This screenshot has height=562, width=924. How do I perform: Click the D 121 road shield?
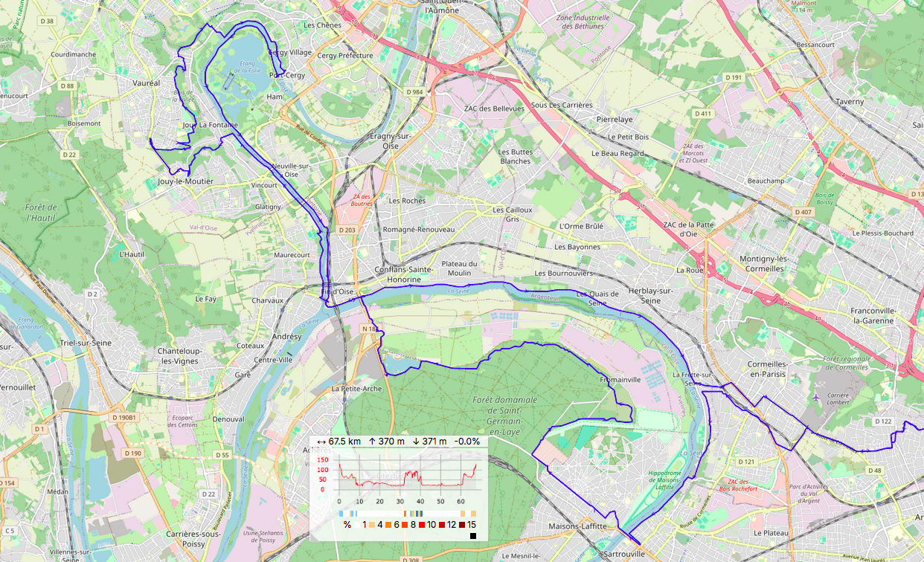coord(746,462)
